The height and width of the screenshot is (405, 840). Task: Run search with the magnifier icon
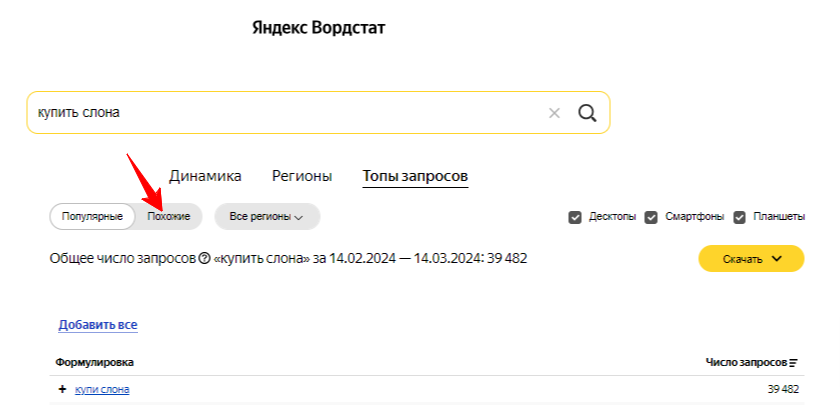pyautogui.click(x=587, y=113)
